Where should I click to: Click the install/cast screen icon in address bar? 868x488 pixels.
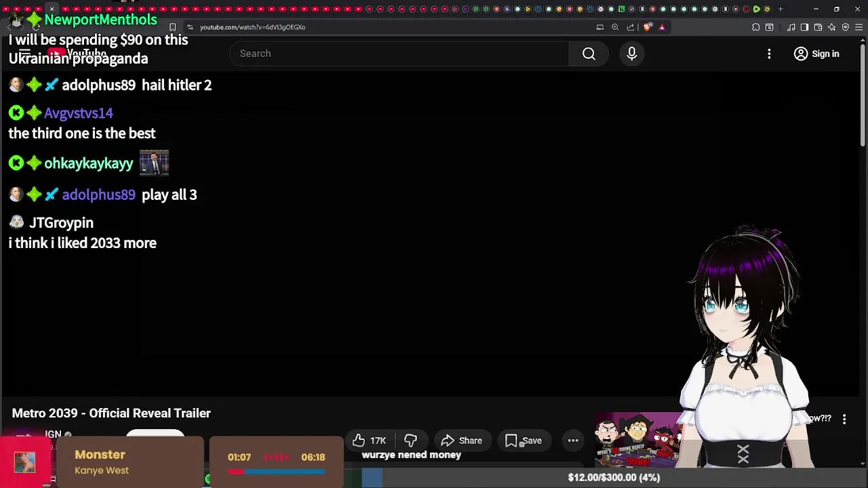pos(599,27)
